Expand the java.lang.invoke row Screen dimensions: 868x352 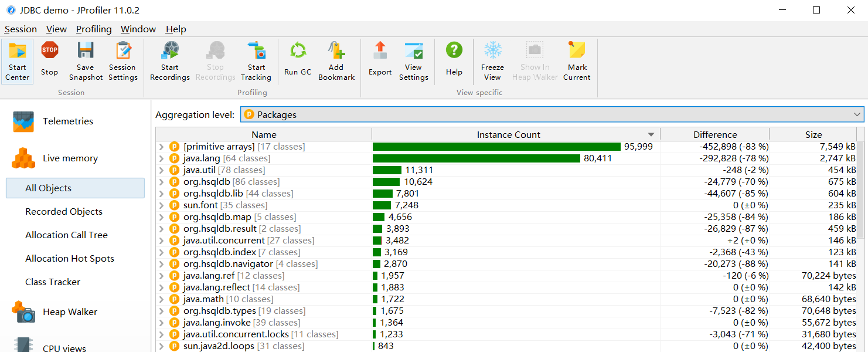[162, 323]
